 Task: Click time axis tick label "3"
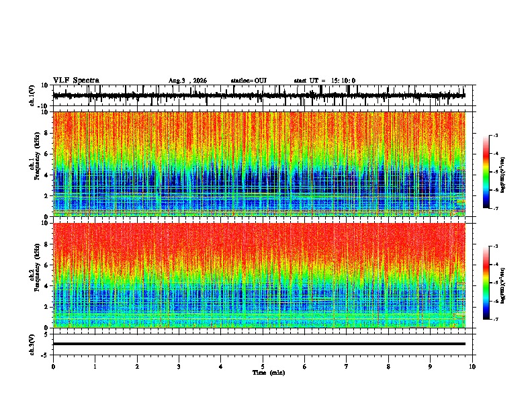coord(179,367)
